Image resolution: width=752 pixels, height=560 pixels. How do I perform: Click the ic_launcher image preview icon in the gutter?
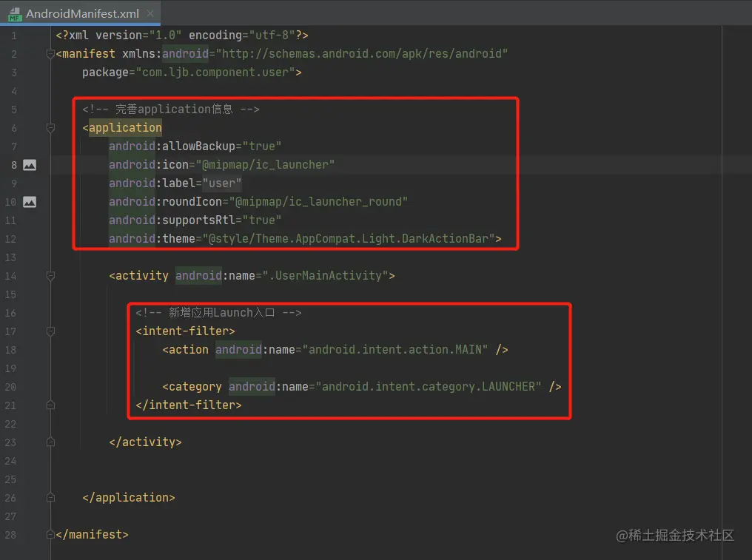point(29,164)
